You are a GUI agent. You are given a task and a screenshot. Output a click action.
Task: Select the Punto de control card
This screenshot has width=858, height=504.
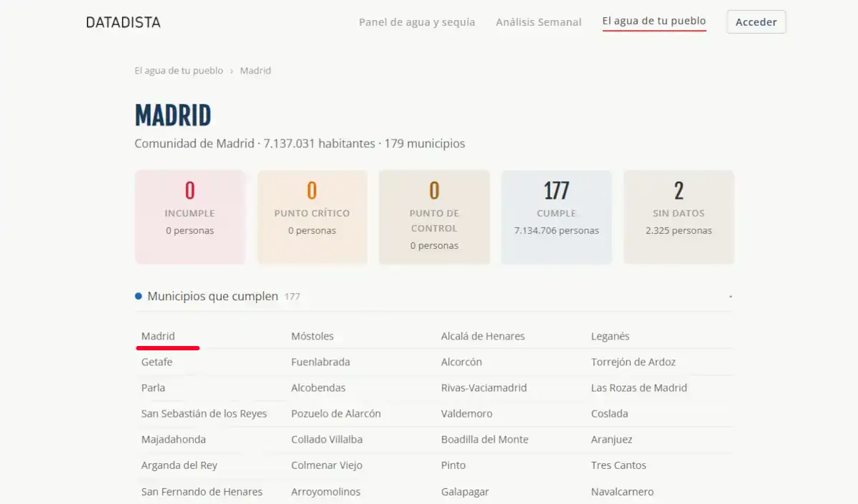(434, 217)
